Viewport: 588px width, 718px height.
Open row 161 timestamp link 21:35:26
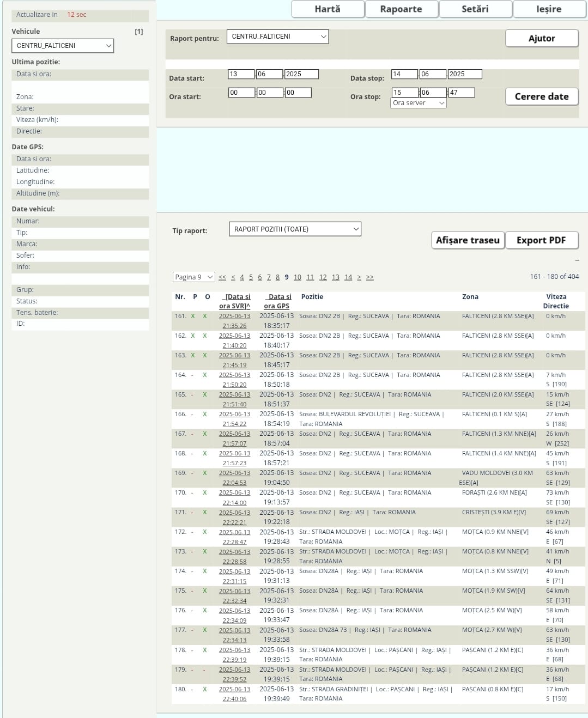234,326
